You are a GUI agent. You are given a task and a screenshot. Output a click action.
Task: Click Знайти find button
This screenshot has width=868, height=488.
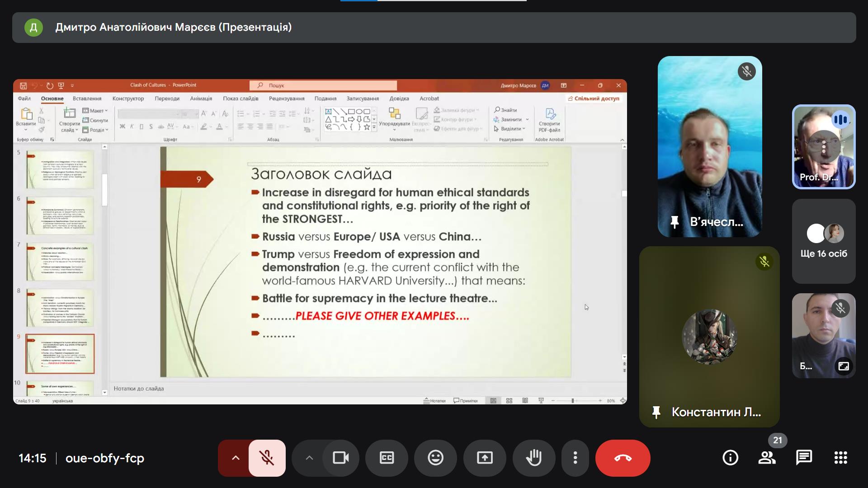[505, 110]
